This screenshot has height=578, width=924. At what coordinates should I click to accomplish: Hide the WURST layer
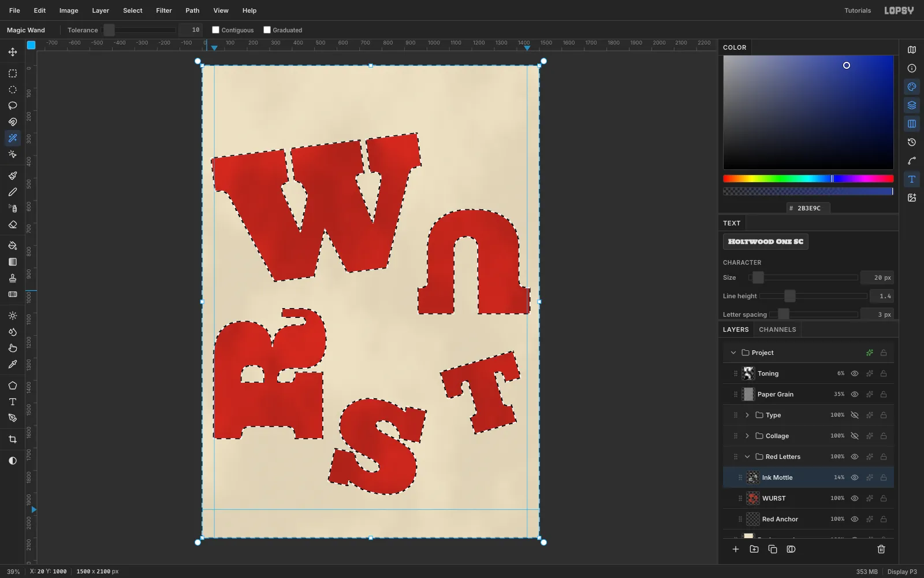click(x=855, y=498)
